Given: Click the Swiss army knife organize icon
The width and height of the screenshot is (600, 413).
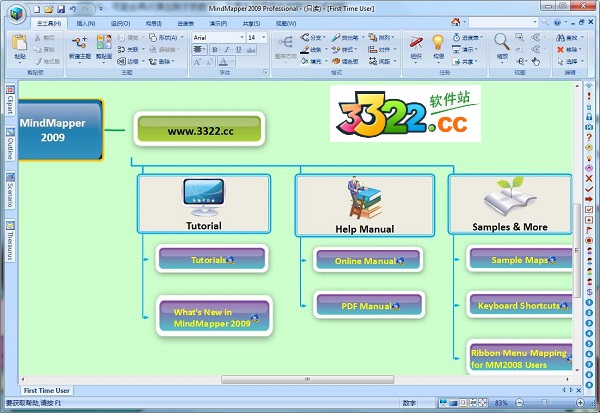Looking at the screenshot, I should [415, 43].
